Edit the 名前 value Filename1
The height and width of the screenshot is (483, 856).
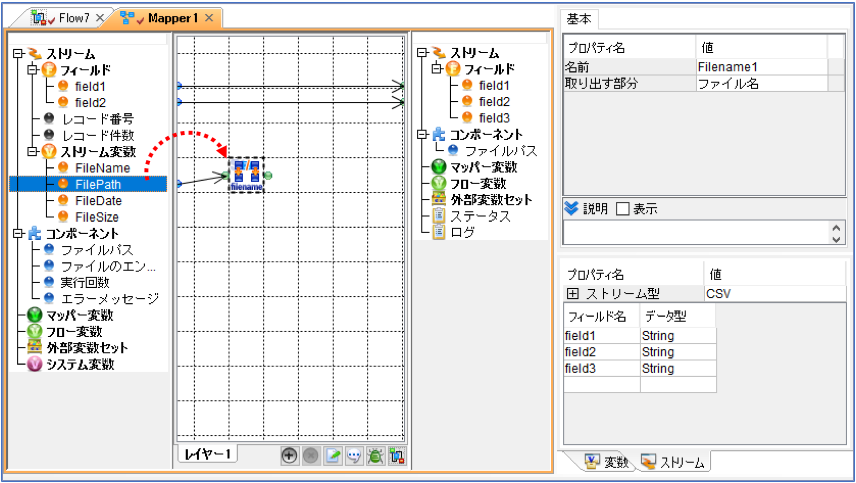(762, 67)
